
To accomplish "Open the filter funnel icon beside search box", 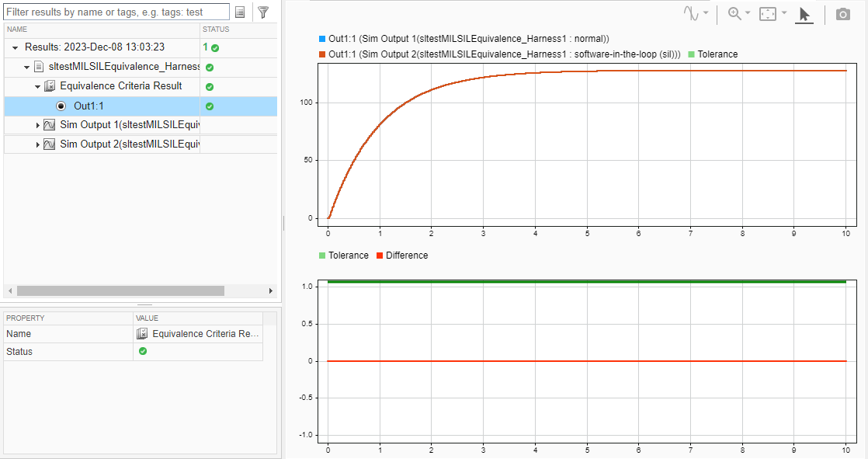I will 263,12.
